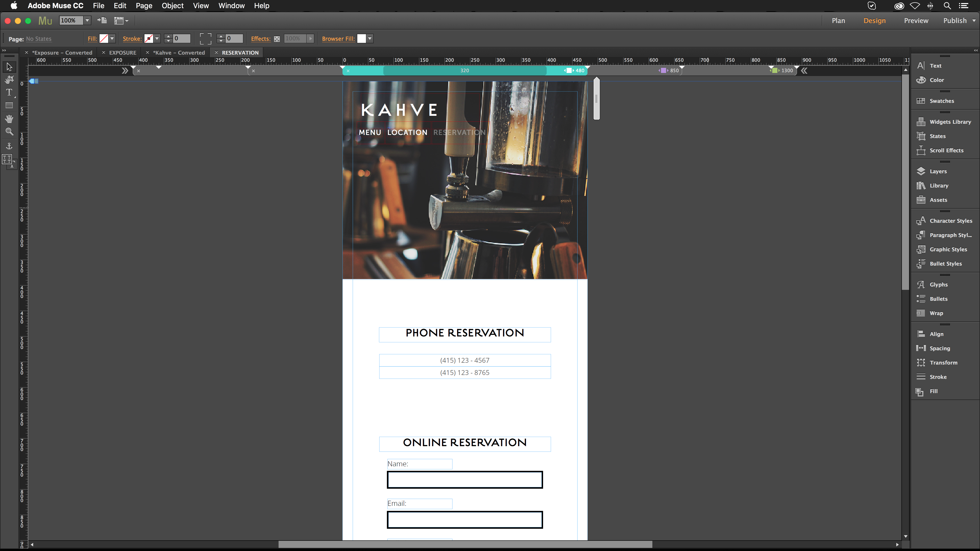
Task: Select the Selection arrow tool
Action: [x=9, y=67]
